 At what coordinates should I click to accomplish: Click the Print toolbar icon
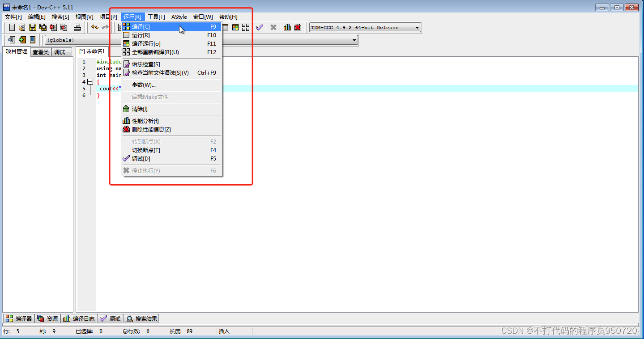pos(77,27)
